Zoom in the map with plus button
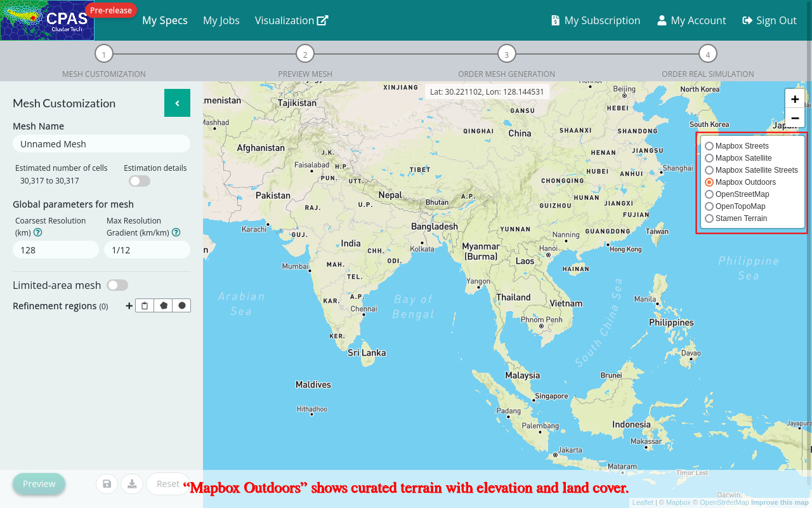This screenshot has width=812, height=508. 795,99
